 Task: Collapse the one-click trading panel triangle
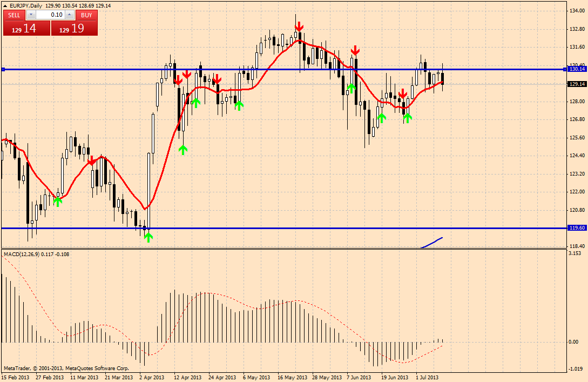coord(5,6)
